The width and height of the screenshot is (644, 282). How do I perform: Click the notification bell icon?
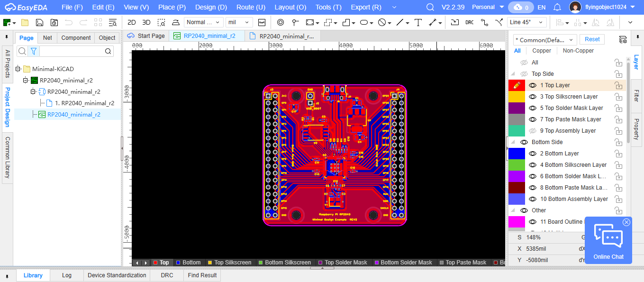557,7
